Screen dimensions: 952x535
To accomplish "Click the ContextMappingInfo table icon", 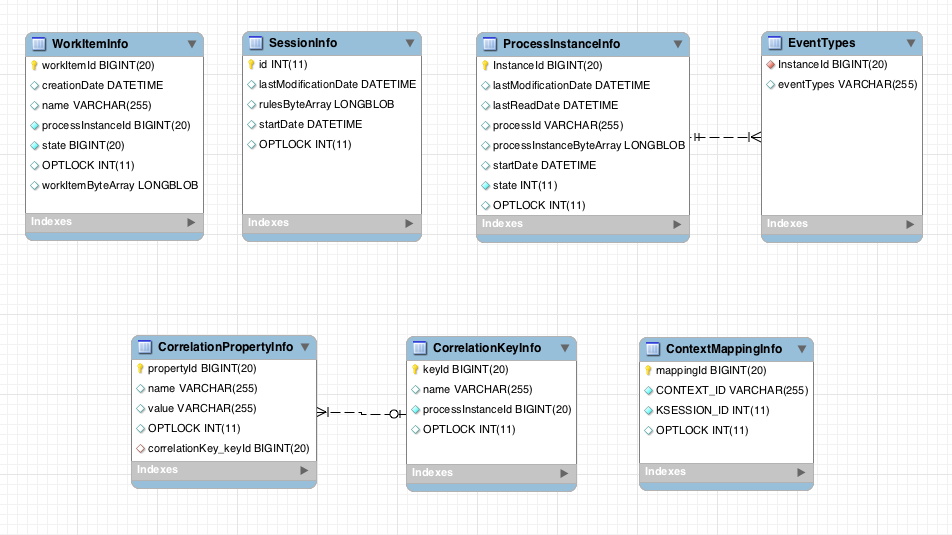I will [652, 349].
